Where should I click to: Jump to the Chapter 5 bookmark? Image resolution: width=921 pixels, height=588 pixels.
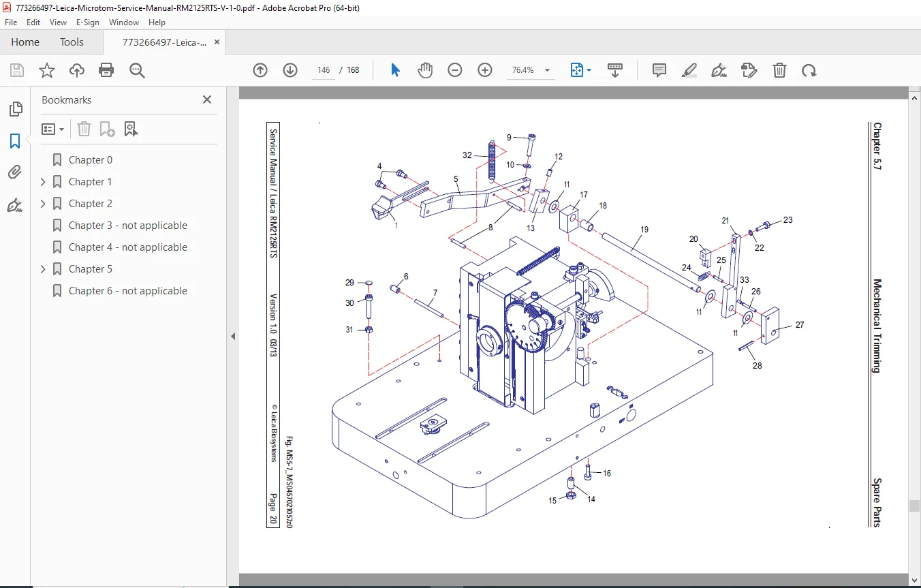point(91,269)
